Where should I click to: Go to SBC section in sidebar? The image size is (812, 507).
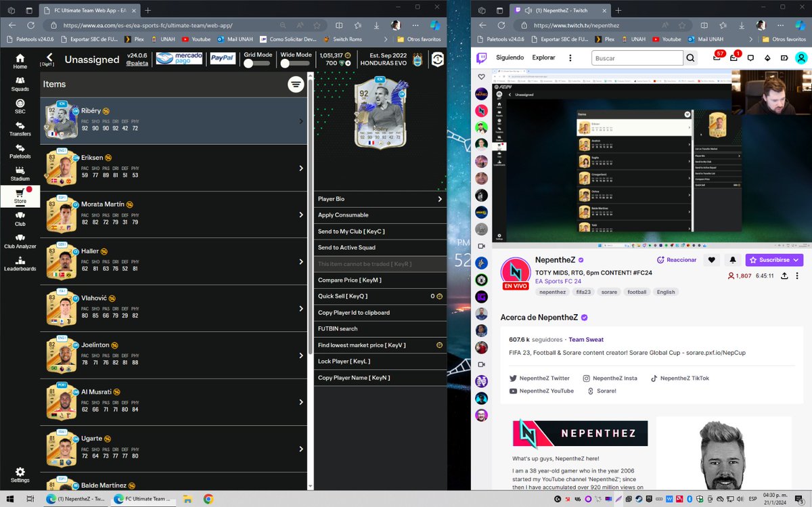tap(20, 106)
